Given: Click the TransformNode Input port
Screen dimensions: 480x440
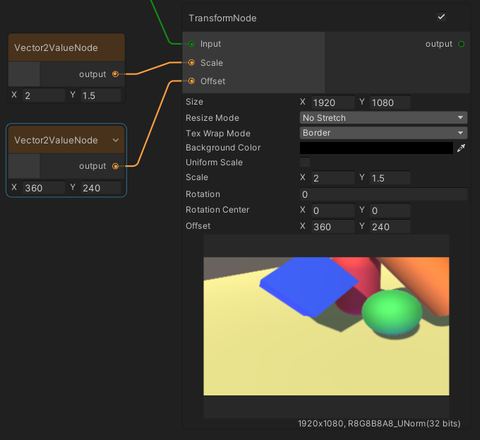Looking at the screenshot, I should [x=191, y=44].
